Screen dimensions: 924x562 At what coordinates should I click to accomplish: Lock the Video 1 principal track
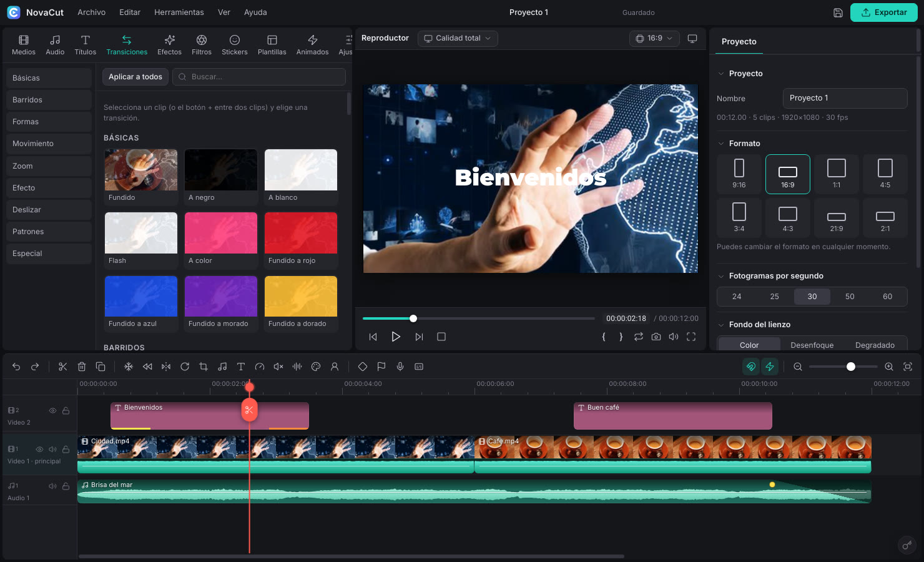click(66, 449)
